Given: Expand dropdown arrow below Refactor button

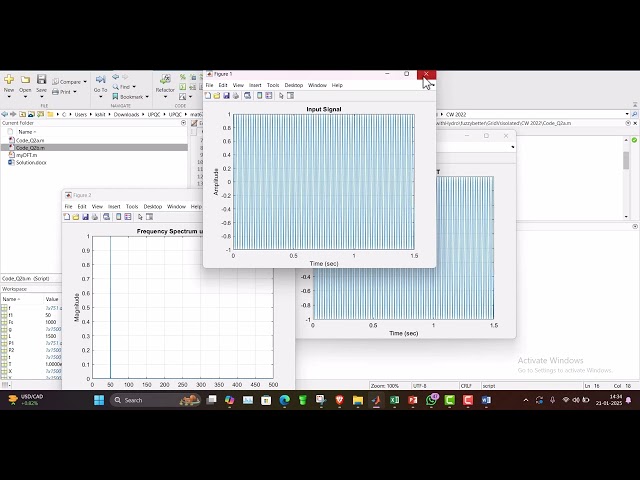Looking at the screenshot, I should tap(165, 97).
